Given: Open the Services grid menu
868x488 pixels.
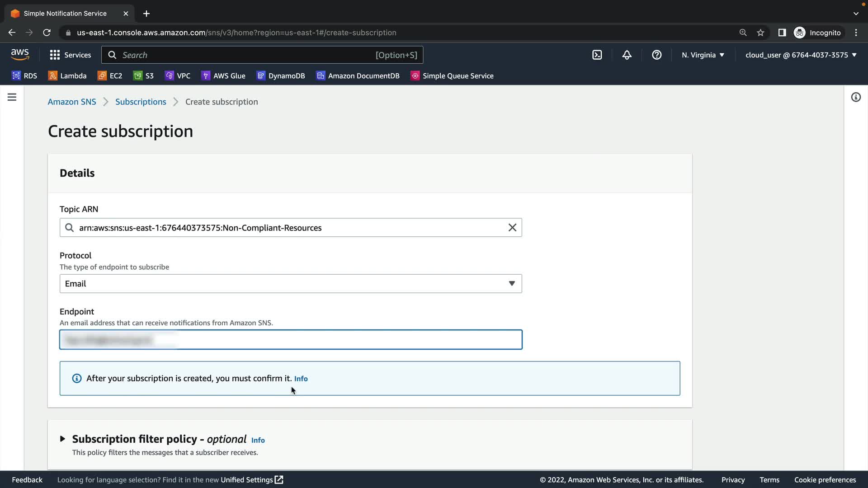Looking at the screenshot, I should point(70,55).
